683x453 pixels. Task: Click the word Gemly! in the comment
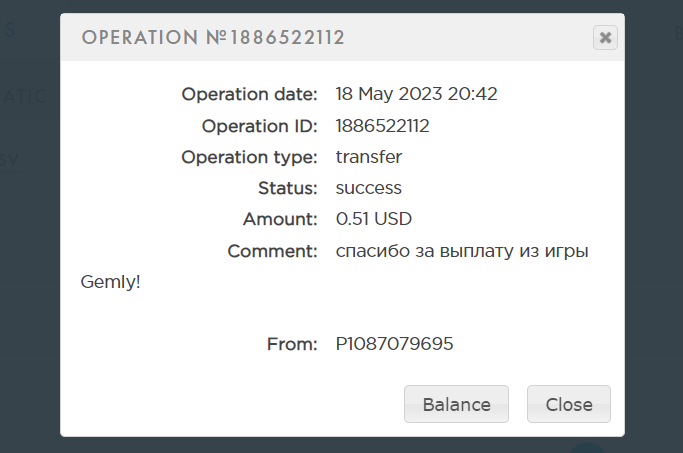point(110,282)
